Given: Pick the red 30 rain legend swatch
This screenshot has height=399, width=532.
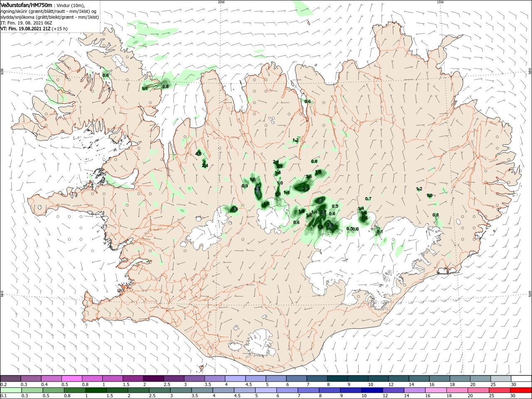Looking at the screenshot, I should (x=521, y=391).
